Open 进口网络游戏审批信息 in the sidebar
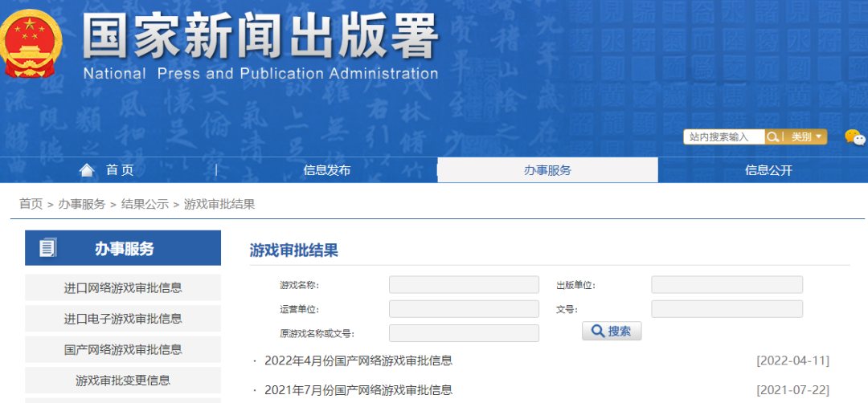Image resolution: width=868 pixels, height=403 pixels. tap(123, 288)
